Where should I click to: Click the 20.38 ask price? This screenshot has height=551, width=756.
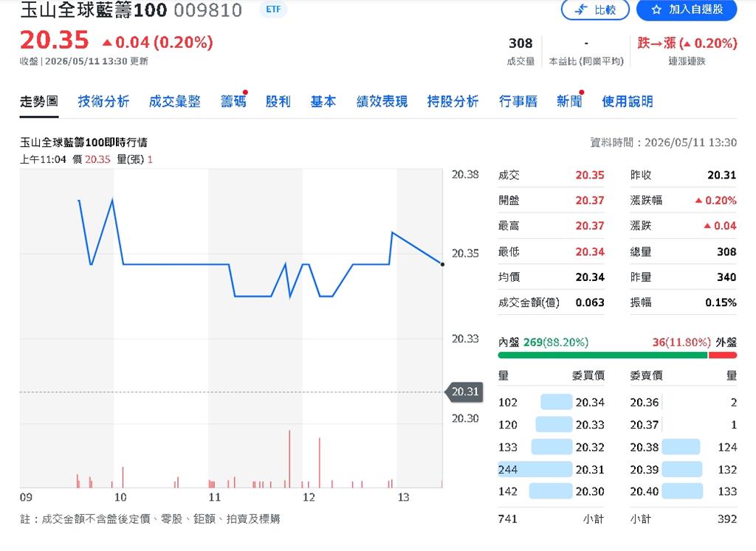(x=644, y=448)
